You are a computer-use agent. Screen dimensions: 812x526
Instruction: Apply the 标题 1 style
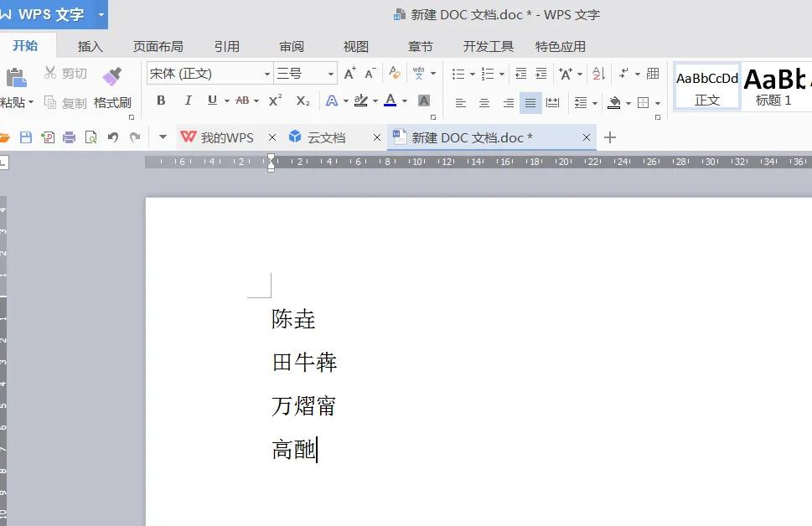[x=774, y=87]
